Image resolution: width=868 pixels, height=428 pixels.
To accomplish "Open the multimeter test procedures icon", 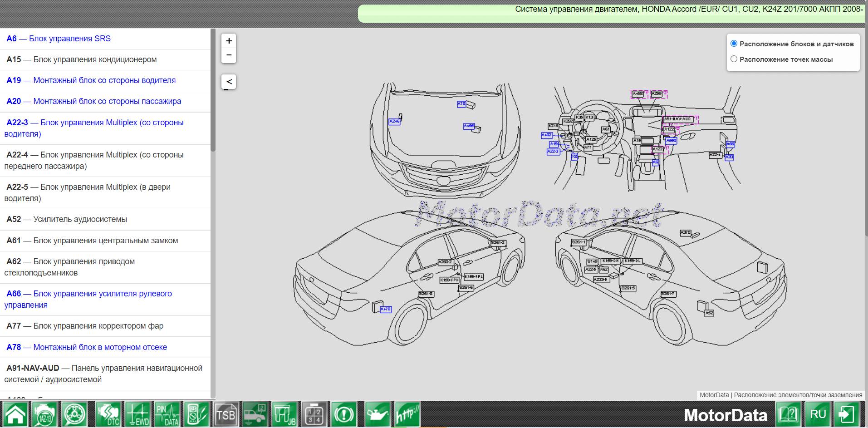I will click(196, 414).
